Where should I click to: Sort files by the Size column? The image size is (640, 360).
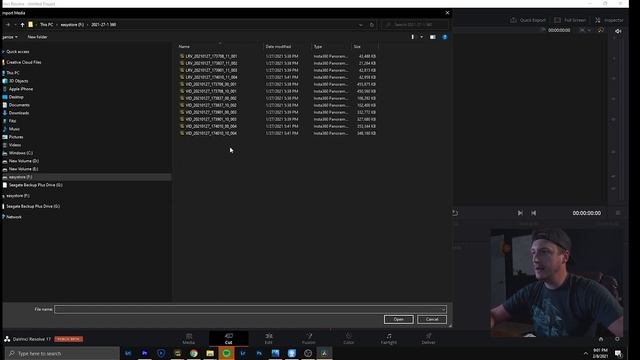357,47
